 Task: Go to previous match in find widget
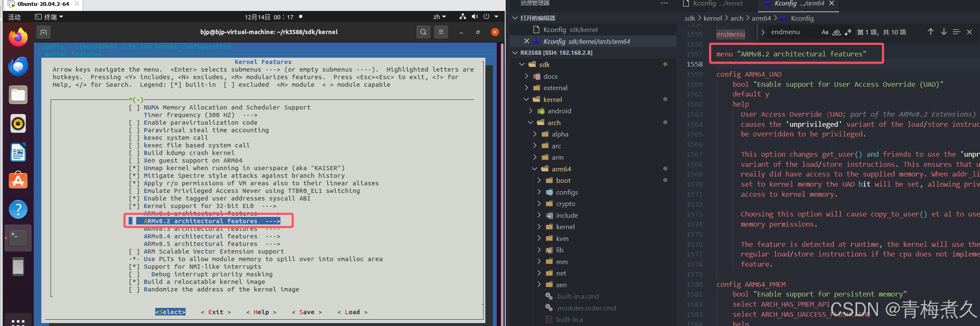point(931,32)
